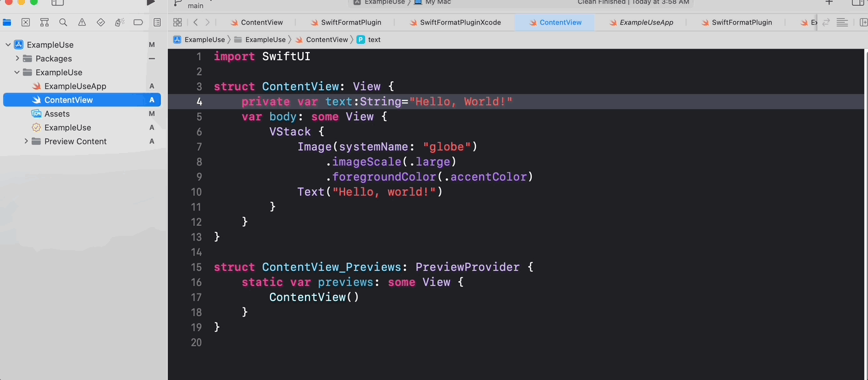Add a new editor pane
Image resolution: width=868 pixels, height=380 pixels.
(862, 22)
